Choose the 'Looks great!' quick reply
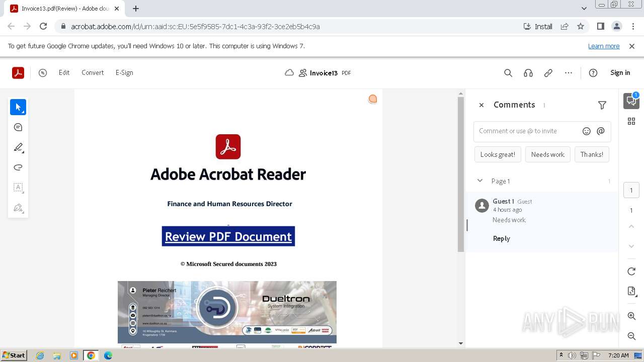 click(x=498, y=154)
